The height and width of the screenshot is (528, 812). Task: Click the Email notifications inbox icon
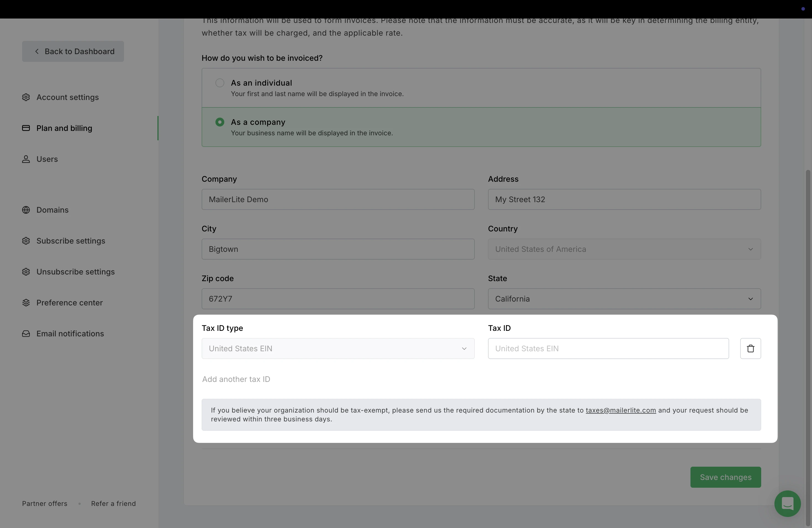pyautogui.click(x=26, y=334)
